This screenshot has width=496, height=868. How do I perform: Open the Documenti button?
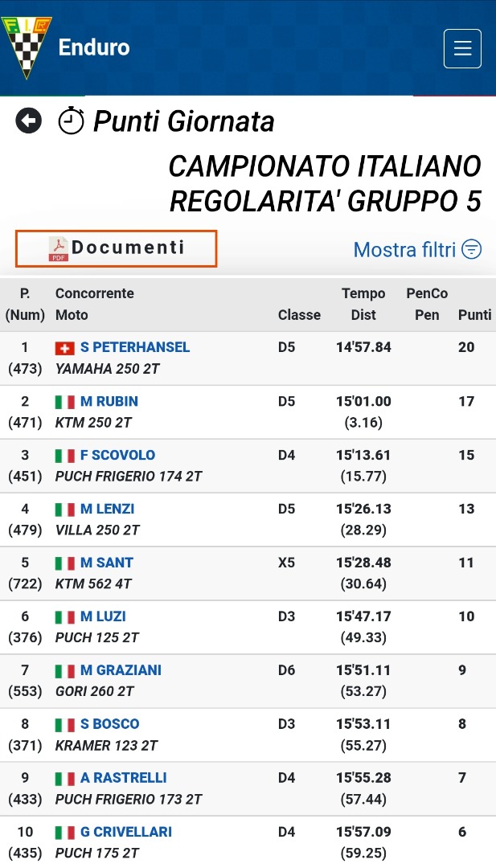116,248
